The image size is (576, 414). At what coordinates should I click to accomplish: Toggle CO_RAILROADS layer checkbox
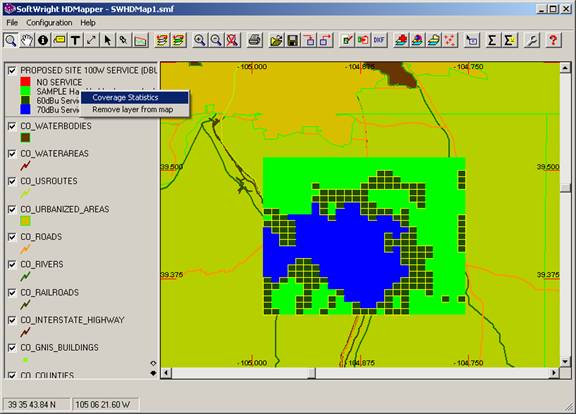[x=12, y=292]
